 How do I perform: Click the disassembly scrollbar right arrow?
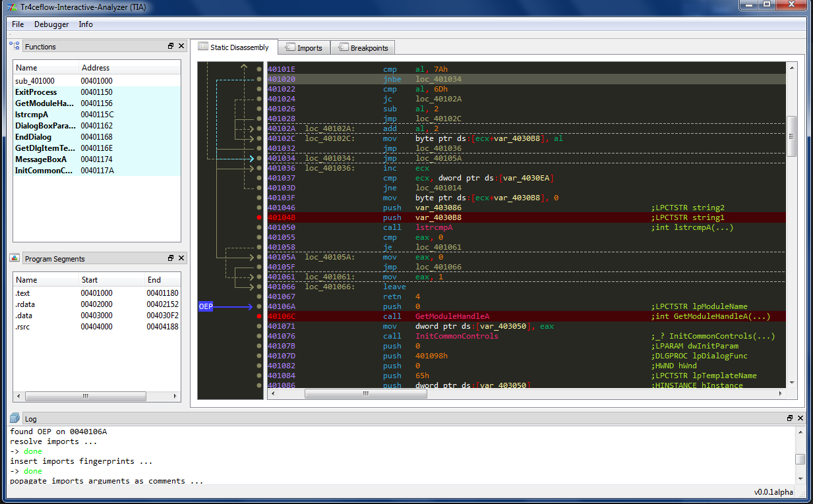[781, 394]
